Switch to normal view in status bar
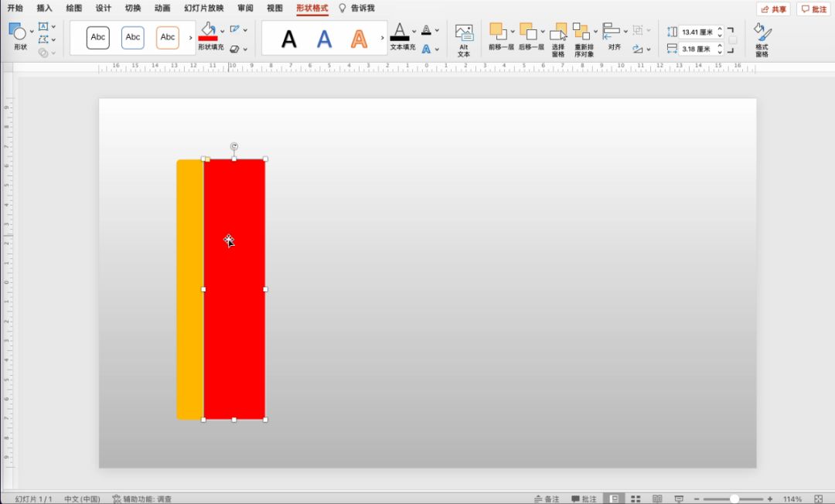The image size is (835, 504). [x=614, y=499]
